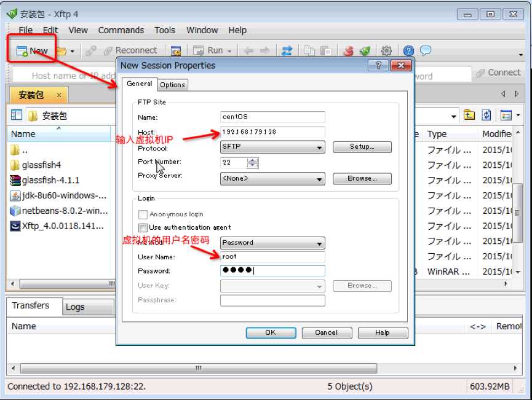The height and width of the screenshot is (400, 532).
Task: Click the Port Number spinner arrows
Action: pos(252,163)
